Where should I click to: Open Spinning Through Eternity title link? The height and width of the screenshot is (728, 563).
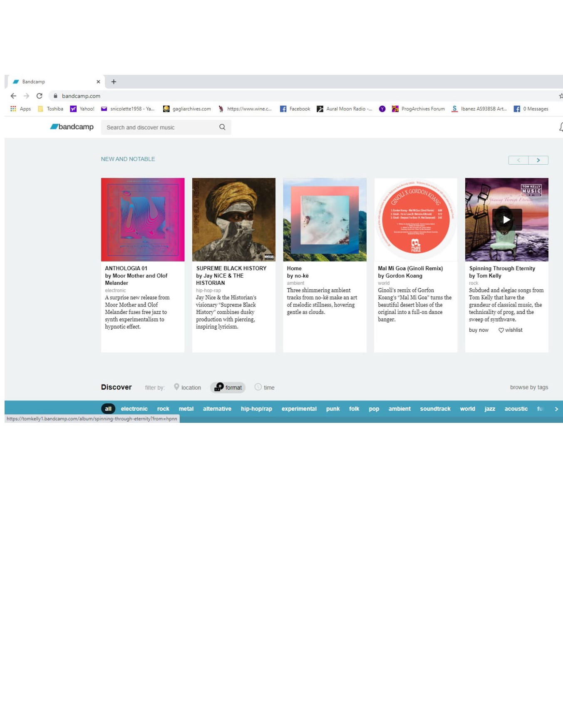[502, 269]
